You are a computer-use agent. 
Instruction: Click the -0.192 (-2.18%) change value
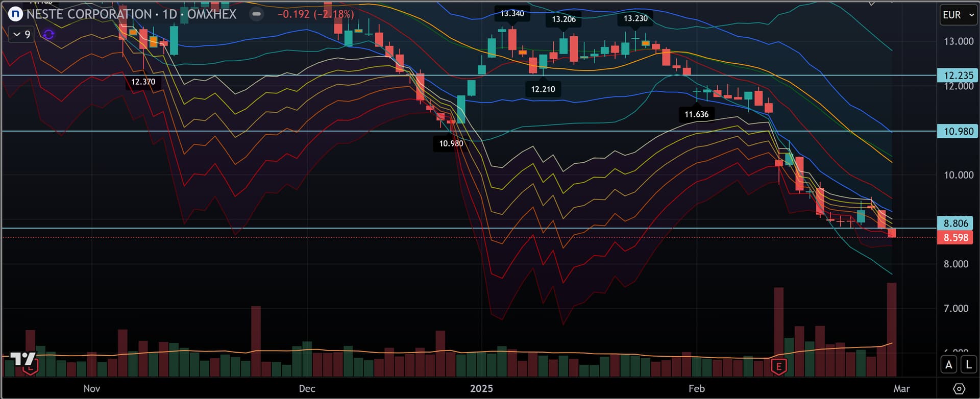click(315, 14)
